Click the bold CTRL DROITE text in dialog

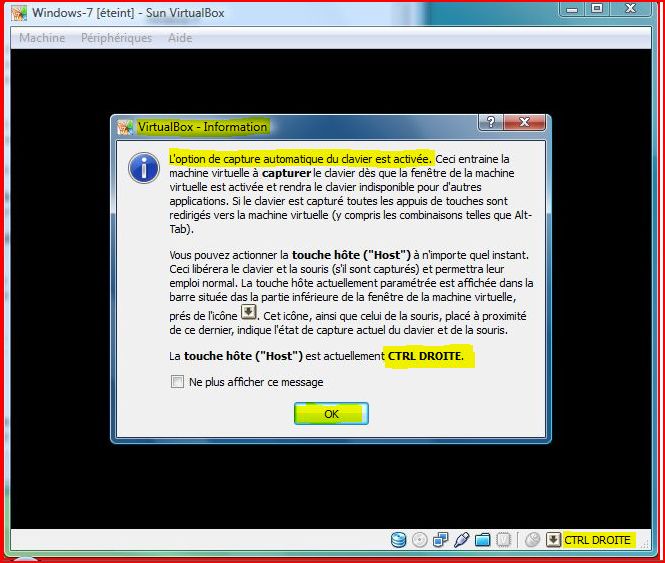425,356
